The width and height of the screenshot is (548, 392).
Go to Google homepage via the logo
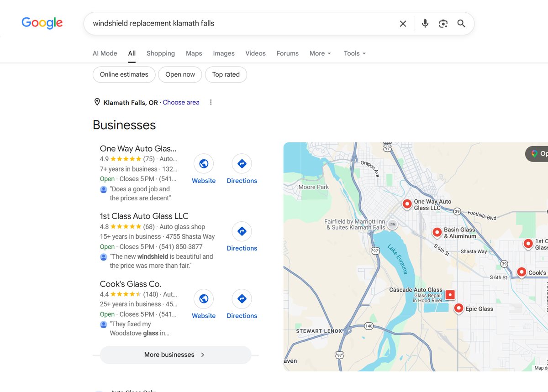(42, 23)
